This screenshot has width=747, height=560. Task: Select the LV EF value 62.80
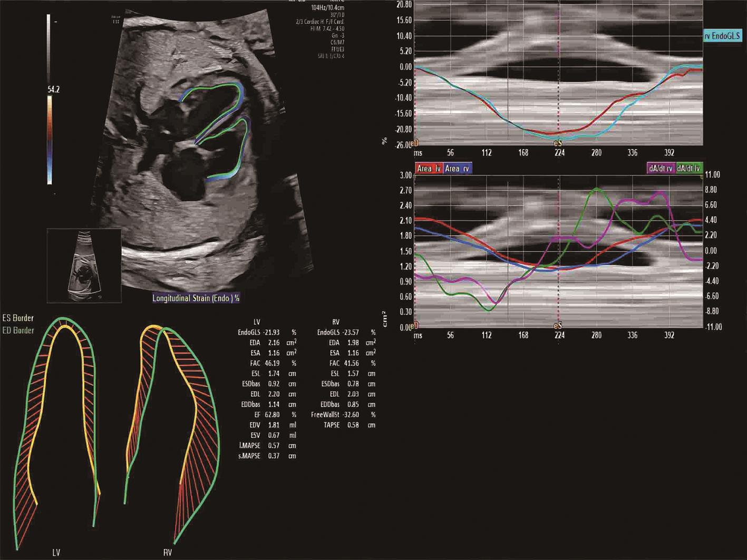tap(272, 415)
